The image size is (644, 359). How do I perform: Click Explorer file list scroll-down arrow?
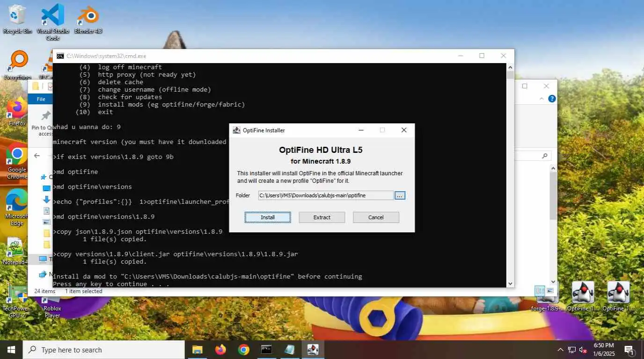click(x=553, y=281)
